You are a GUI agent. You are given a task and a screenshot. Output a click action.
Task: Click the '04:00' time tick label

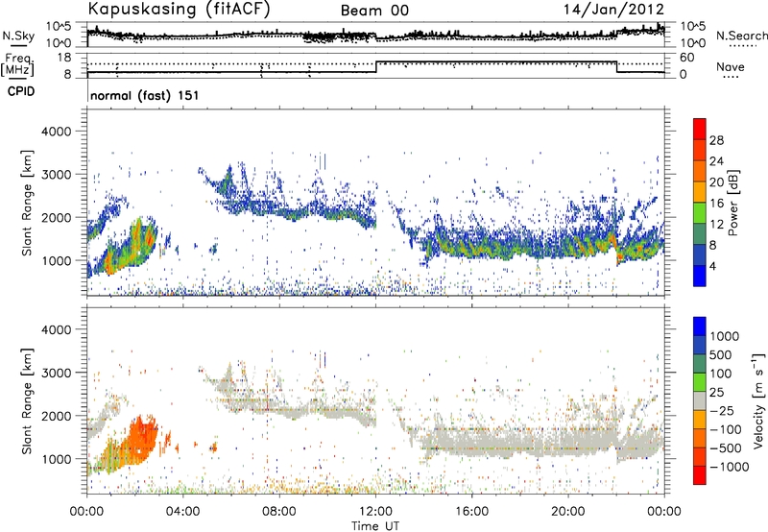point(183,512)
